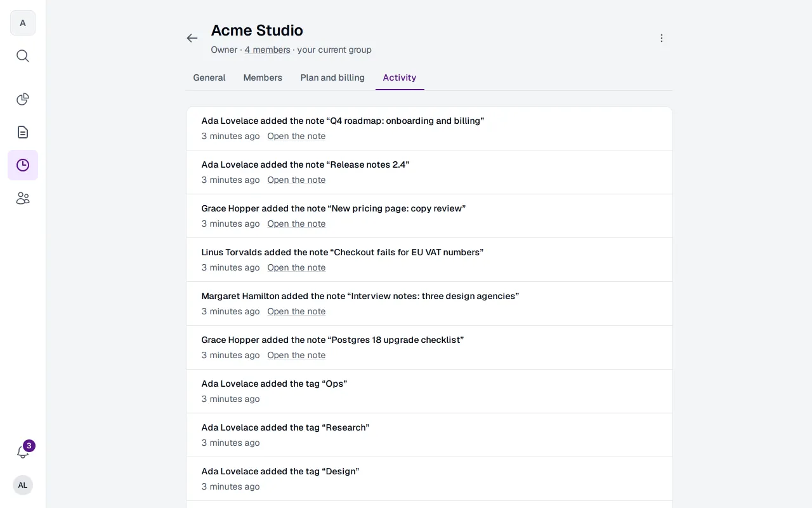Open the note for Interview notes entry
The height and width of the screenshot is (508, 812).
pos(296,311)
